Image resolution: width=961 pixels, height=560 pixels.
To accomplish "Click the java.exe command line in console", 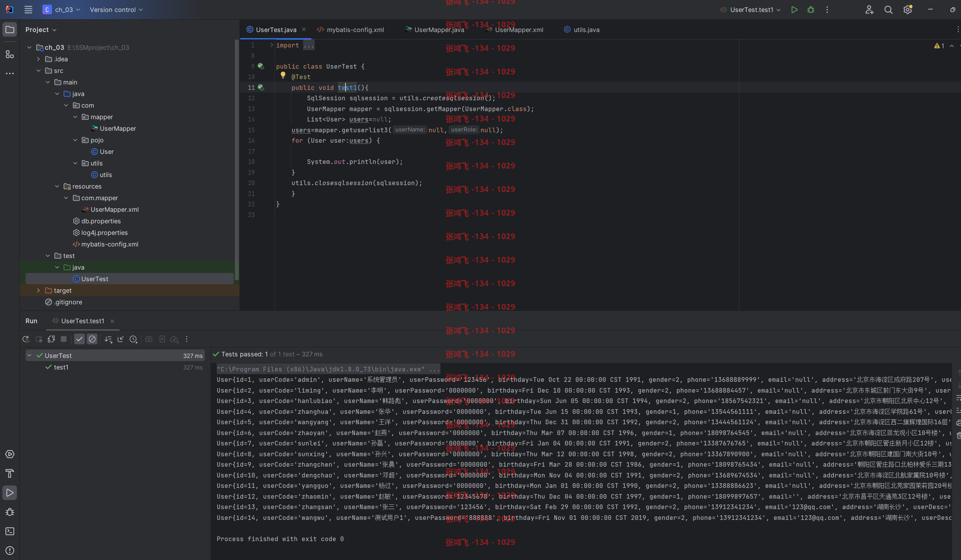I will pos(328,369).
